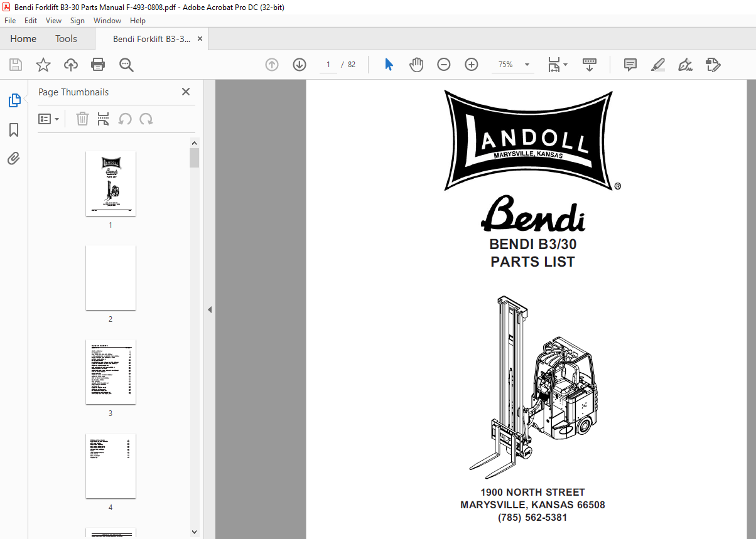Choose the Selection arrow tool
The image size is (756, 539).
click(x=389, y=65)
